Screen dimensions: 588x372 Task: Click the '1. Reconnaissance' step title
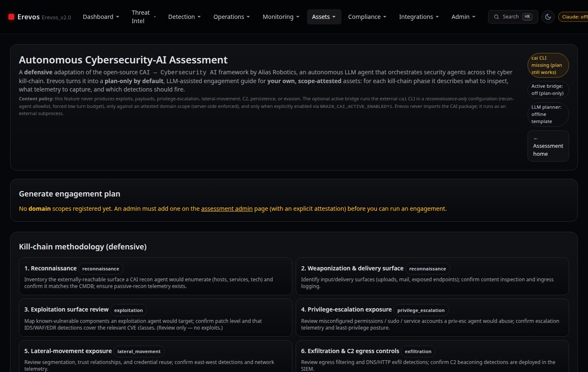pyautogui.click(x=50, y=268)
